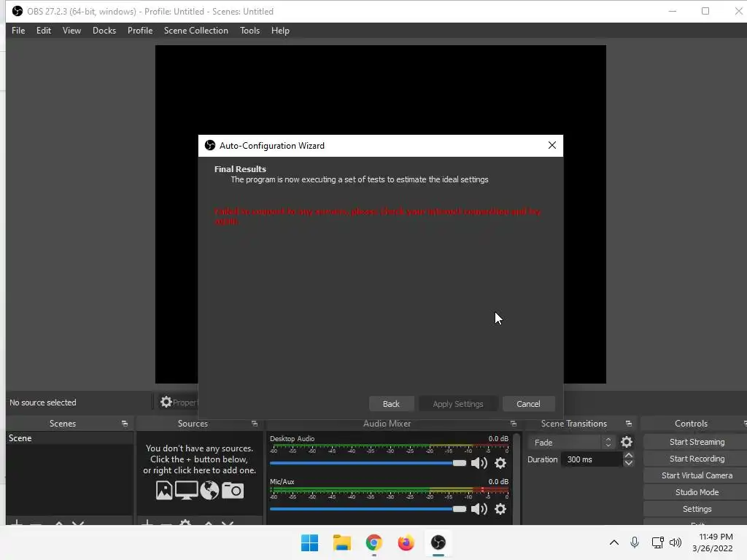Click the red connection error message
Image resolution: width=747 pixels, height=560 pixels.
(377, 216)
